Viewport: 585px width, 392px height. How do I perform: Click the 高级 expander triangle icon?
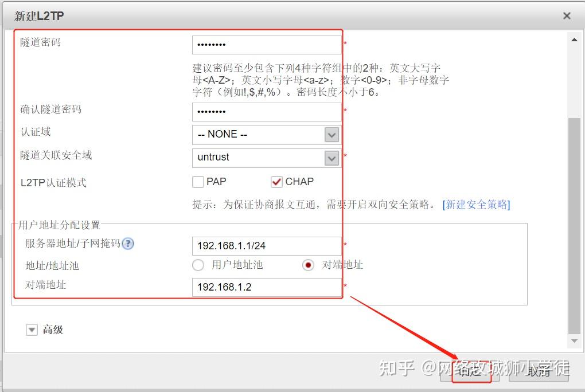click(x=32, y=329)
